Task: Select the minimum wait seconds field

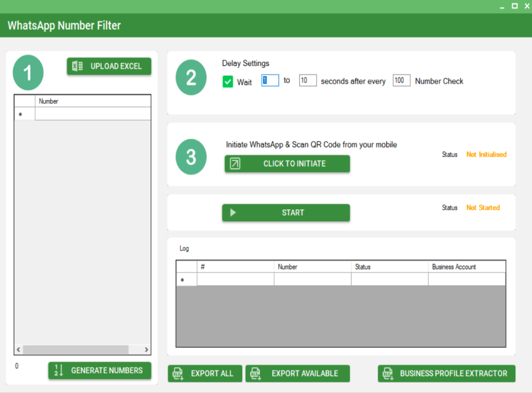Action: pos(270,80)
